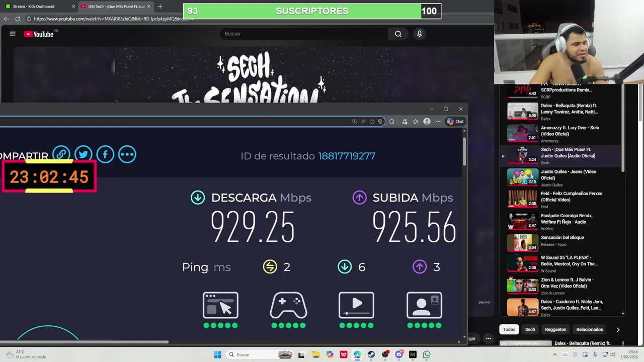Select the Todos filter chip
644x362 pixels.
(509, 329)
